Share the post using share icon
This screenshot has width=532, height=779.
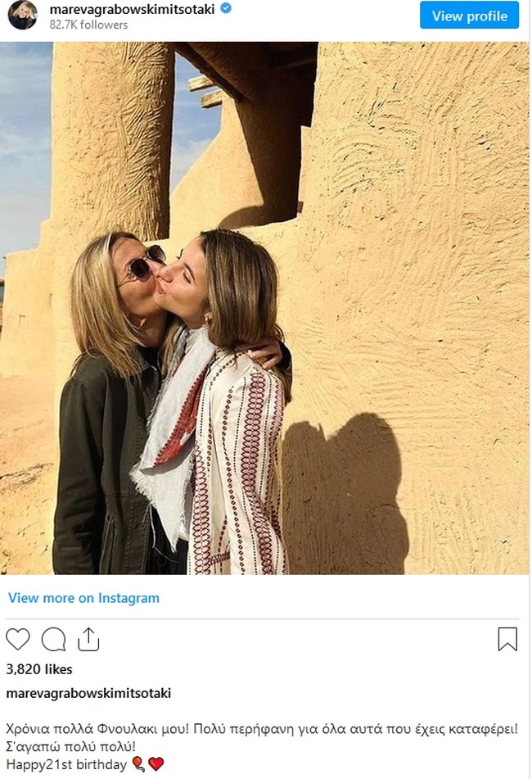click(89, 639)
